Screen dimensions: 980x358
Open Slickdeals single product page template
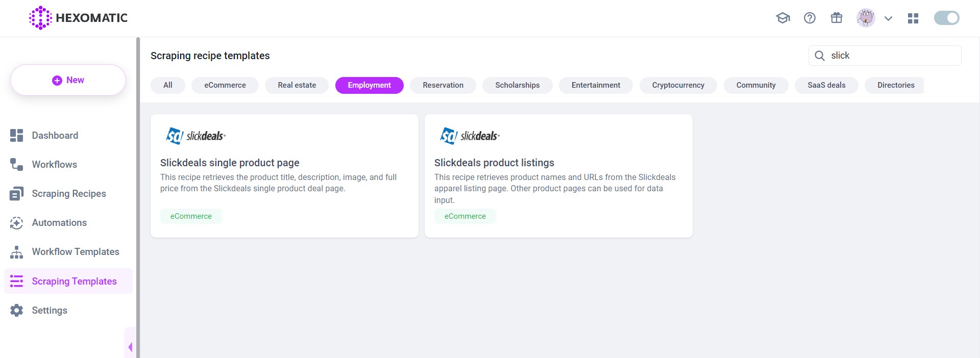pyautogui.click(x=230, y=163)
